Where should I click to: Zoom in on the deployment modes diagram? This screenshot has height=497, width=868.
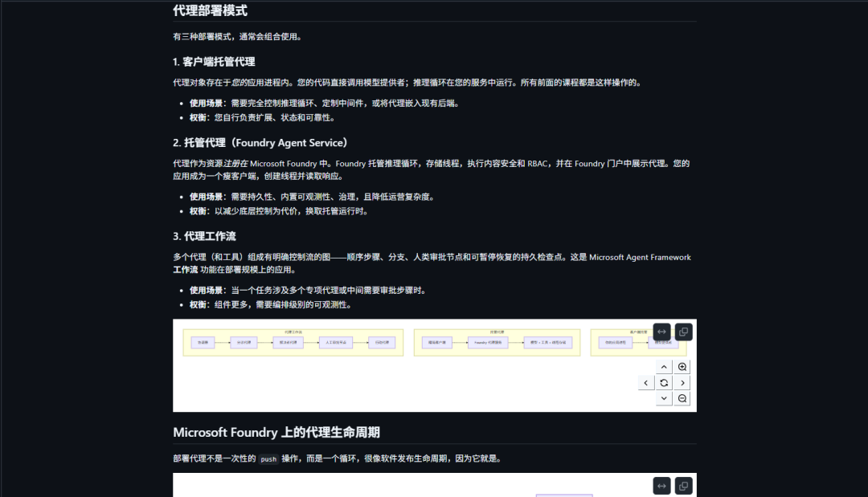(x=682, y=367)
